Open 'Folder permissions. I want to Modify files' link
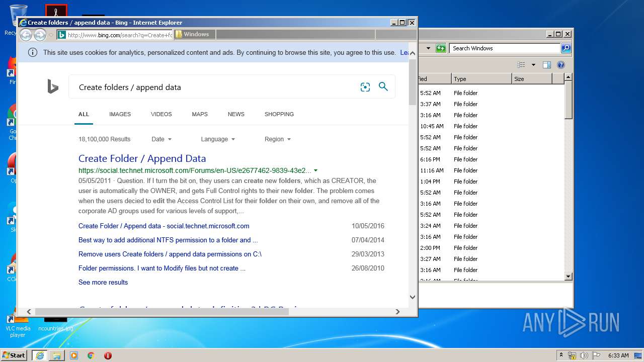This screenshot has width=644, height=362. (162, 268)
